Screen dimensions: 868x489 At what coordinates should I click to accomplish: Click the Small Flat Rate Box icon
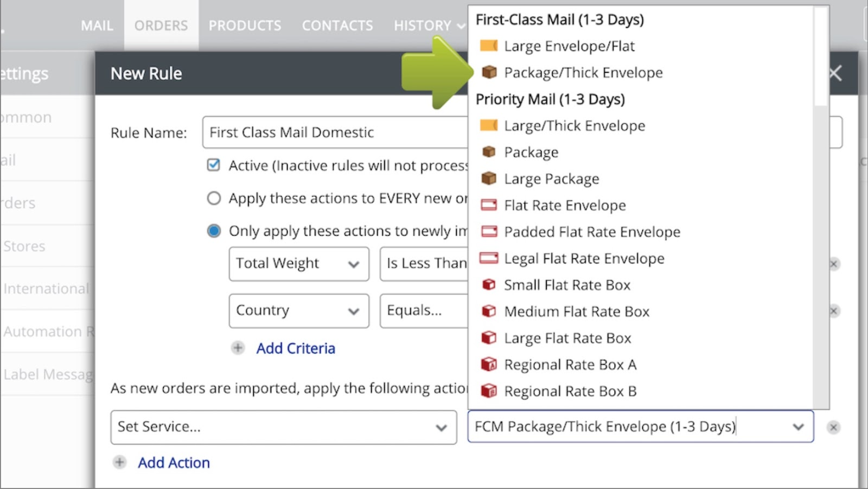point(489,285)
